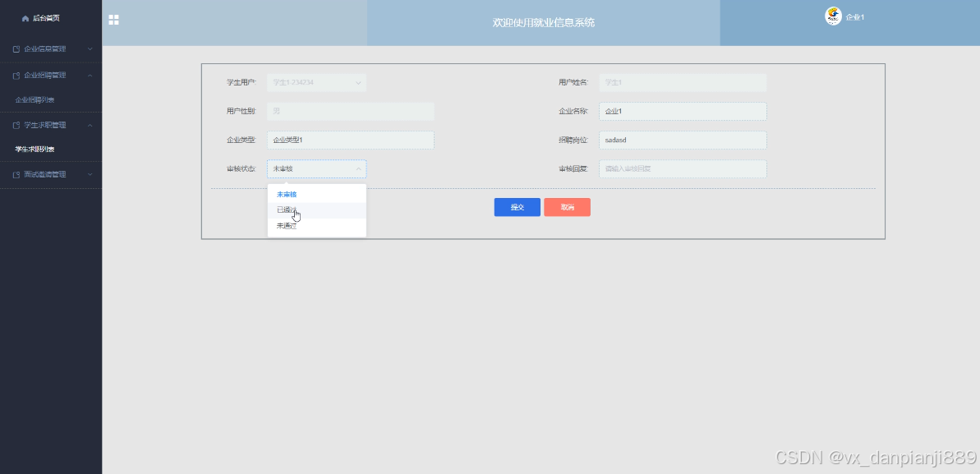Choose 已通过 in the status dropdown

click(x=317, y=210)
